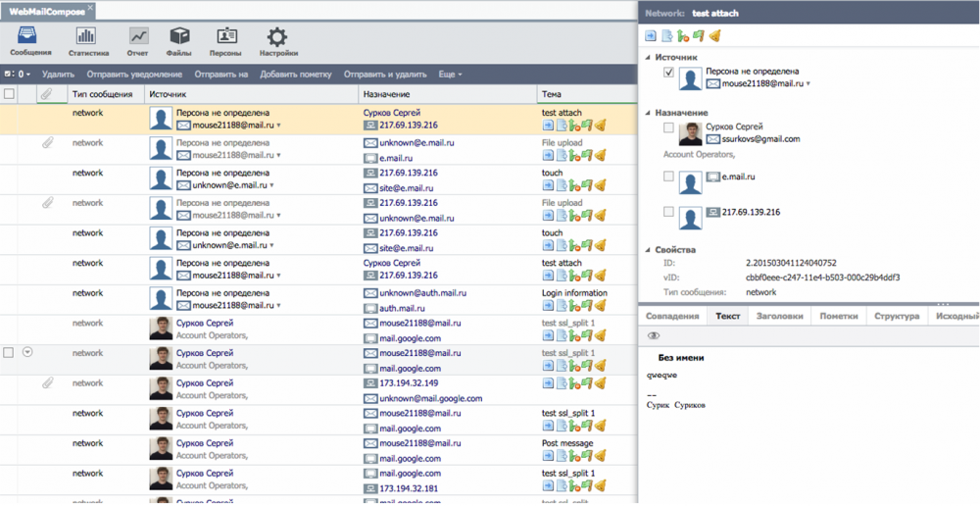Sort by Тип сообщения column header
980x506 pixels.
[103, 94]
